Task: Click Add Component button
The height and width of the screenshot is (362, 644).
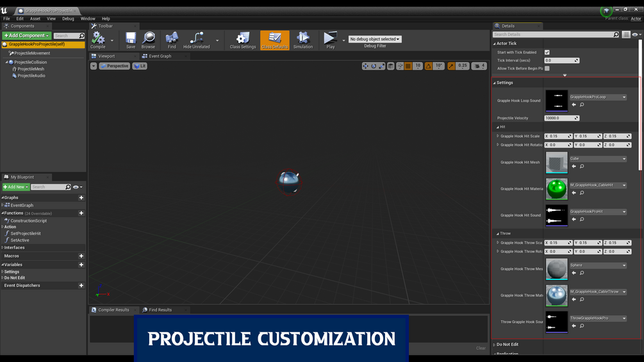Action: tap(27, 36)
